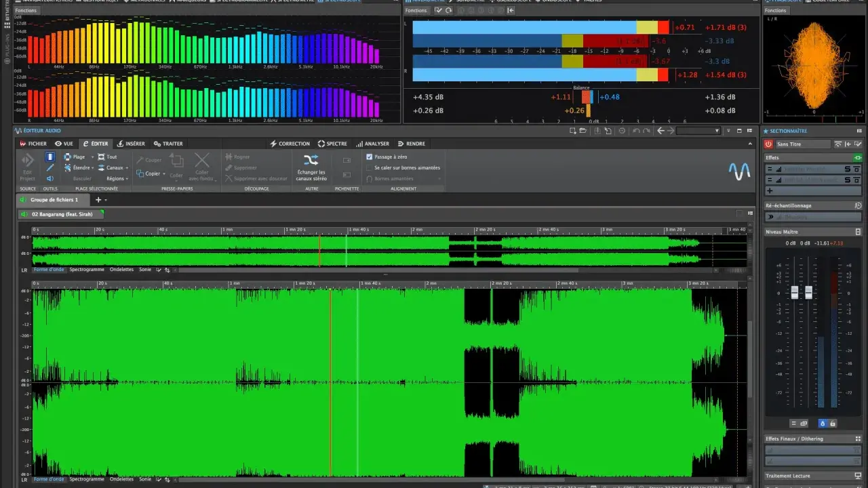Adjust the left master fader
This screenshot has width=868, height=488.
(x=795, y=293)
